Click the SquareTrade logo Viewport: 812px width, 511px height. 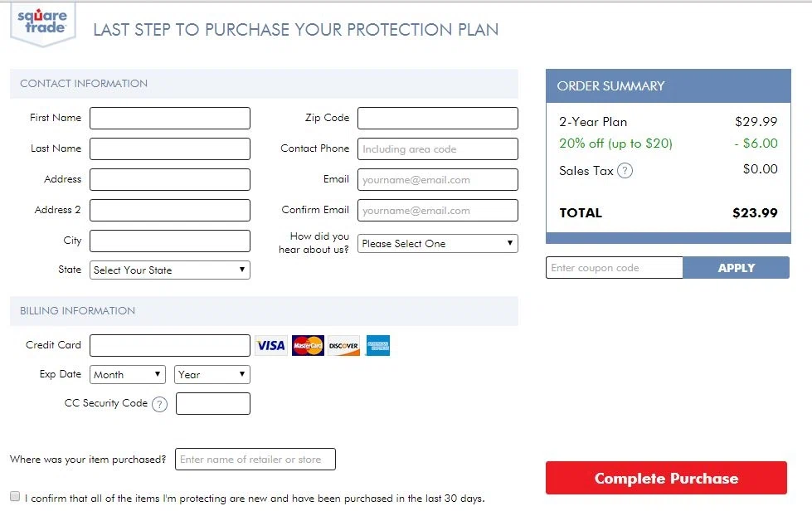click(x=43, y=24)
